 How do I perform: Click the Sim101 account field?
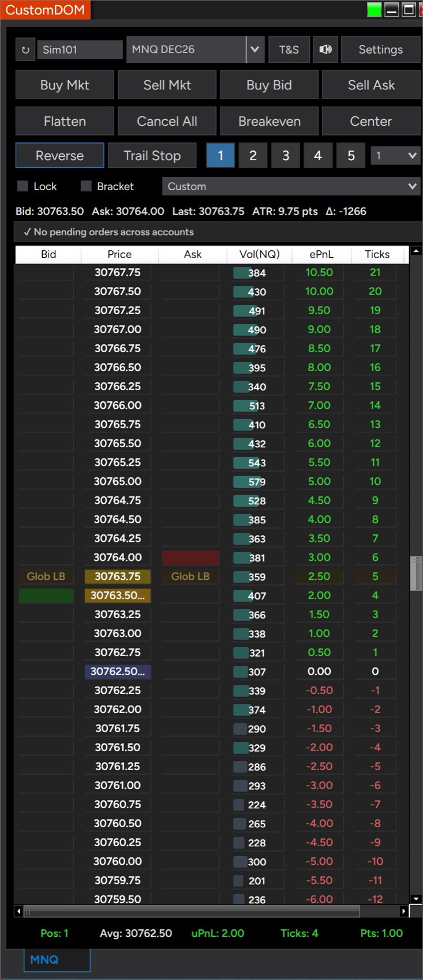click(80, 50)
